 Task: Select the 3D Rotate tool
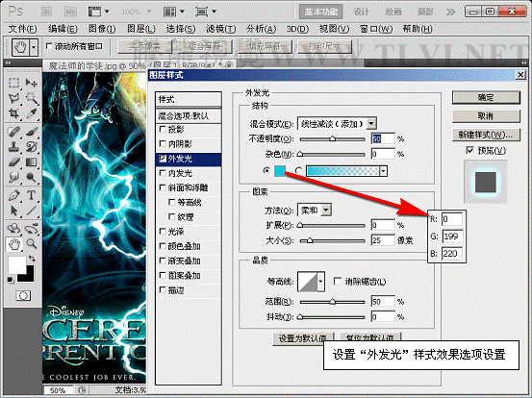point(13,229)
